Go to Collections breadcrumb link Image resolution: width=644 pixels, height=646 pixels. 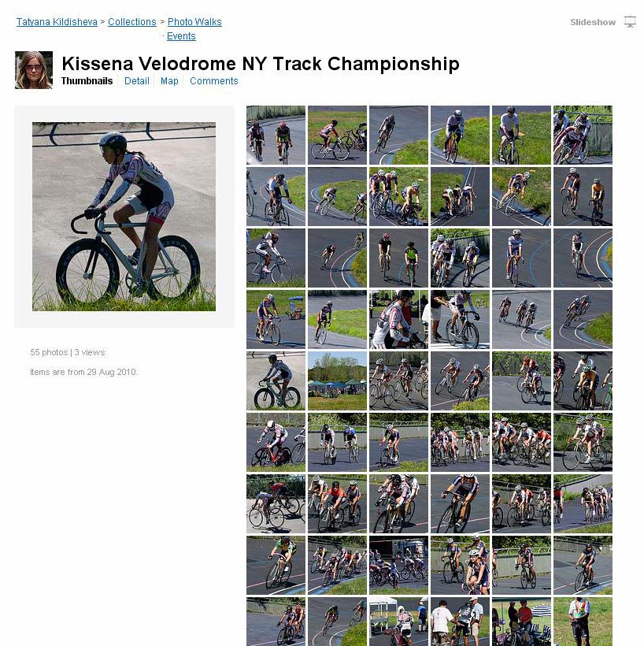coord(131,22)
